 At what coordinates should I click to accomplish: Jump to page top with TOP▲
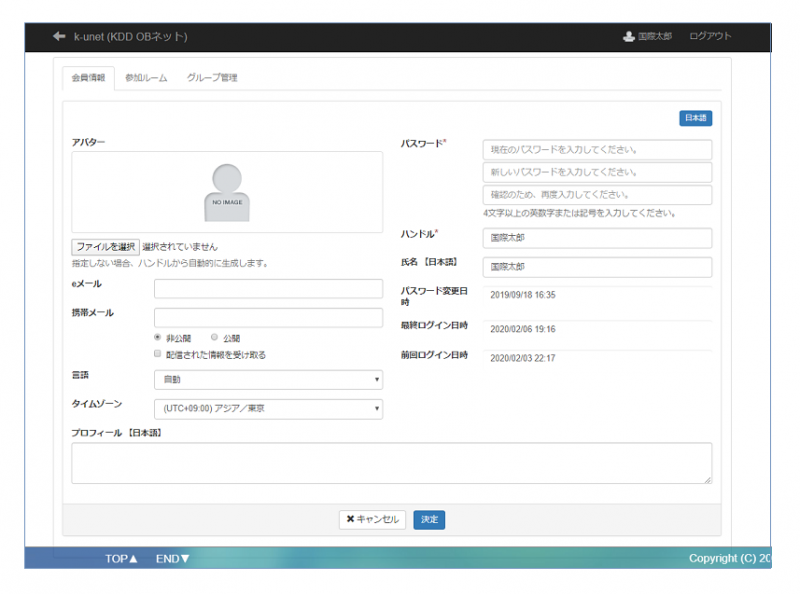point(121,559)
